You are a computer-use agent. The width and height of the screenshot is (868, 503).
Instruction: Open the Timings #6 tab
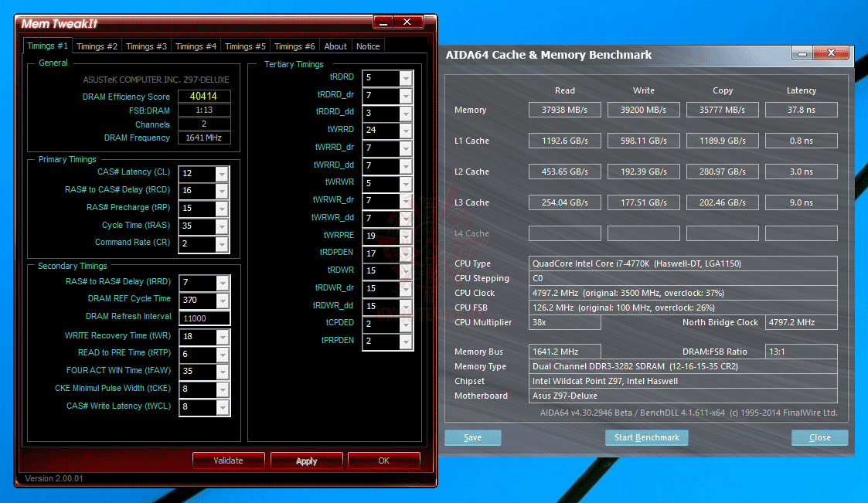(x=294, y=46)
